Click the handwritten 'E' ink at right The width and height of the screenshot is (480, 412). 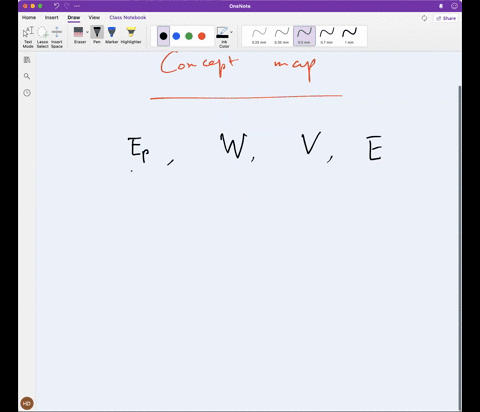(x=374, y=148)
